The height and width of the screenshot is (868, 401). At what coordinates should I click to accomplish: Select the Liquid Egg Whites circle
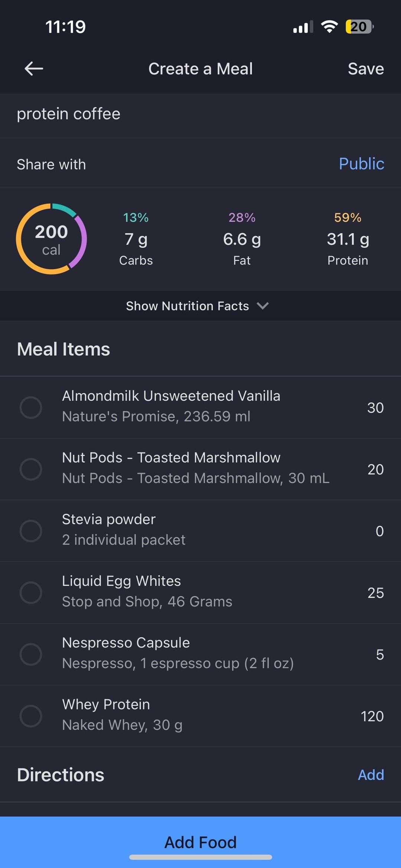[31, 592]
